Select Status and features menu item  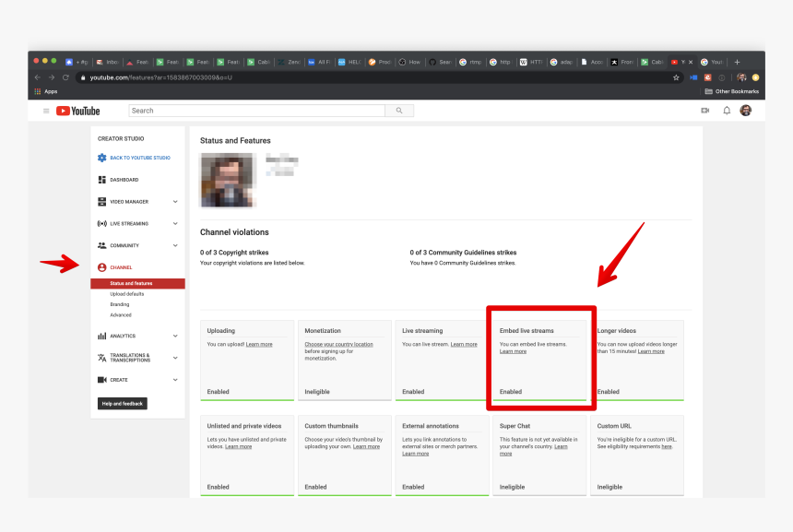coord(137,283)
